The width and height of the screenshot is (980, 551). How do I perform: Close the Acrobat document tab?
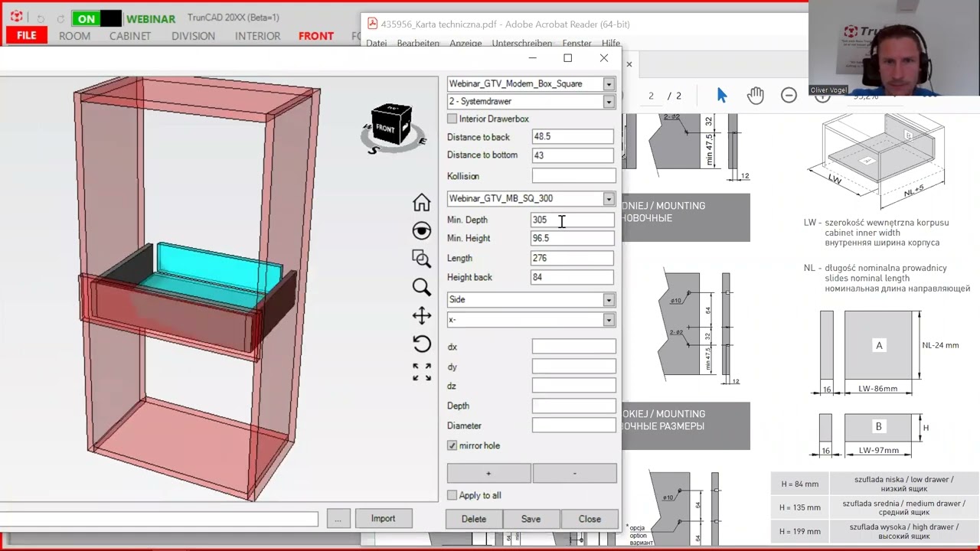(629, 64)
